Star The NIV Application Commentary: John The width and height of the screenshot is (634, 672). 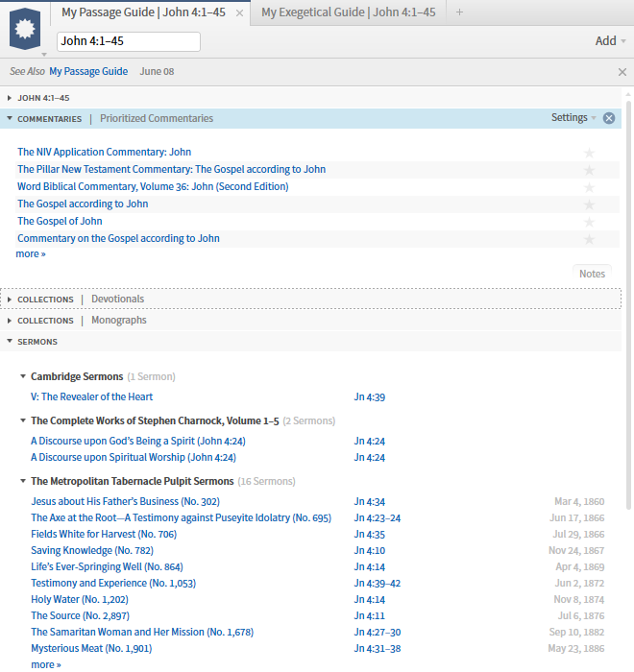click(590, 153)
